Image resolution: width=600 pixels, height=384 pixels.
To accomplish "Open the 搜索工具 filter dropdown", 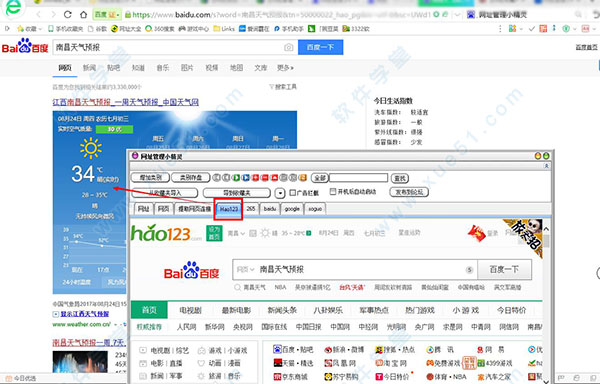I will point(283,87).
